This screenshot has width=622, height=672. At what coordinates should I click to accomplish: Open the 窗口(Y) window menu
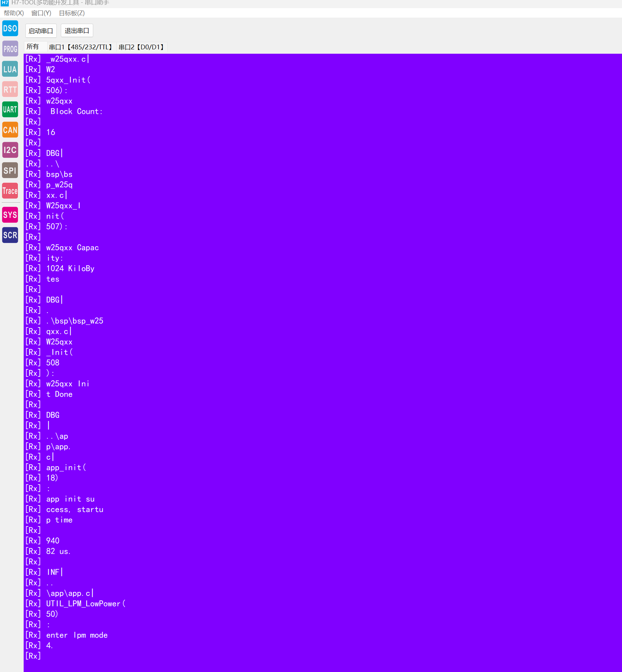[x=41, y=13]
